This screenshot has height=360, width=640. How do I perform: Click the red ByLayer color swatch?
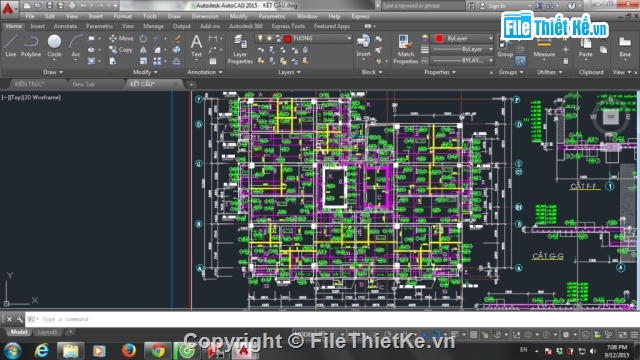439,38
